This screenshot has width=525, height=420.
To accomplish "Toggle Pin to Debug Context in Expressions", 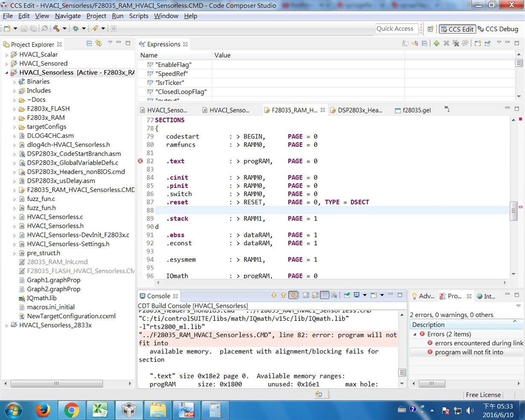I will pyautogui.click(x=487, y=44).
